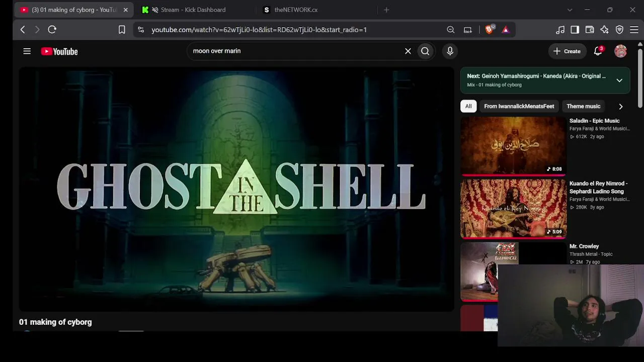Open the Brave Wallet icon
This screenshot has width=644, height=362.
590,30
